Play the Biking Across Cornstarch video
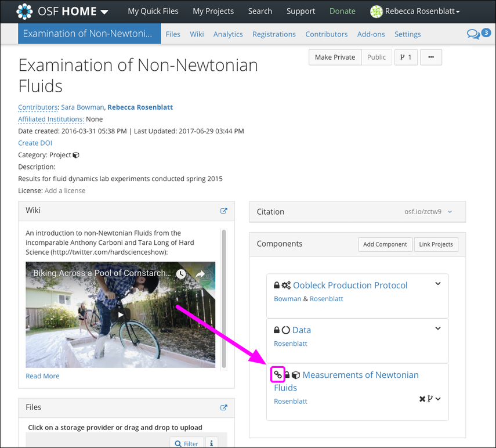 (121, 315)
